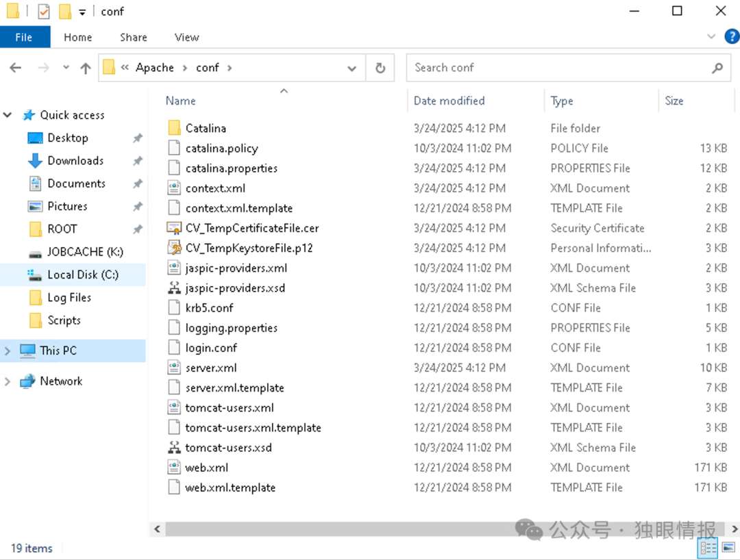
Task: Click the Quick access star icon
Action: click(x=29, y=115)
